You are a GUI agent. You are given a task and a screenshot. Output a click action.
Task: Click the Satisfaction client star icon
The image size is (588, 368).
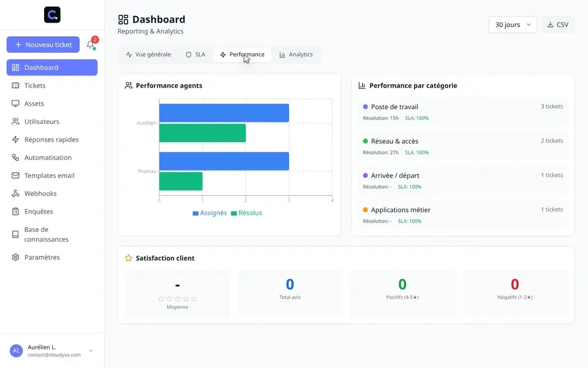(129, 258)
